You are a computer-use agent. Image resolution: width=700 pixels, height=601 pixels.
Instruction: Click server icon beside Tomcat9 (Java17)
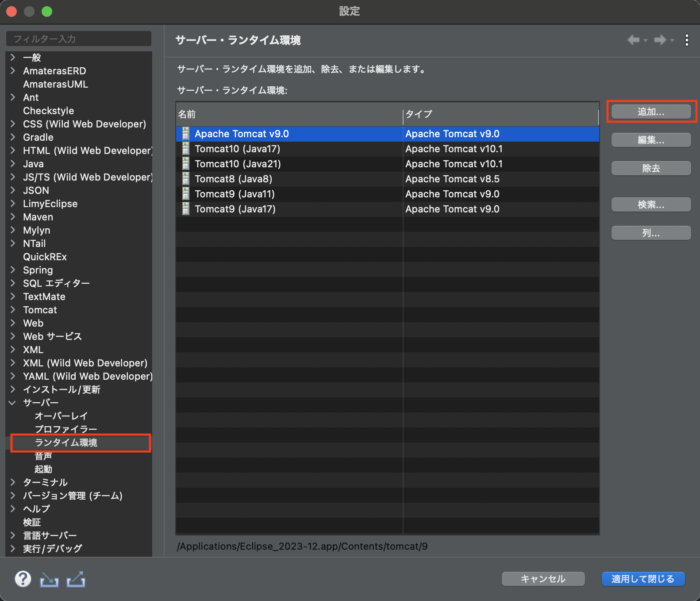click(x=186, y=209)
